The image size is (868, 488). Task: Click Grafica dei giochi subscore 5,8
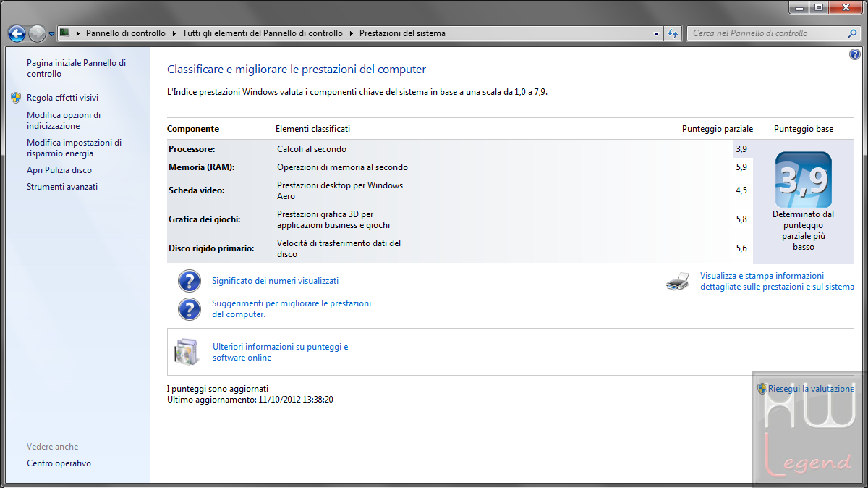click(741, 219)
